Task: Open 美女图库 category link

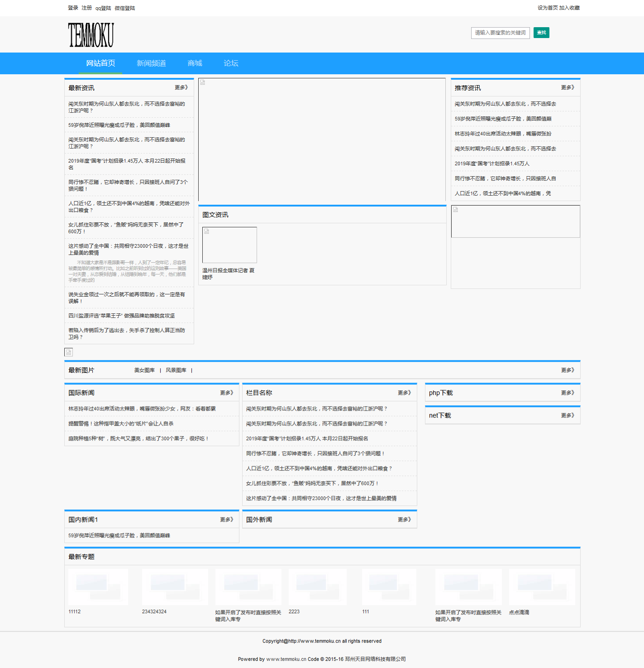Action: [144, 370]
